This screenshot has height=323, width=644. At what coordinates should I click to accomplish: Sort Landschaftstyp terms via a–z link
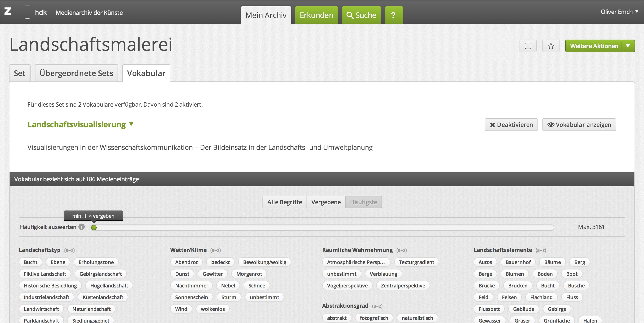coord(69,250)
